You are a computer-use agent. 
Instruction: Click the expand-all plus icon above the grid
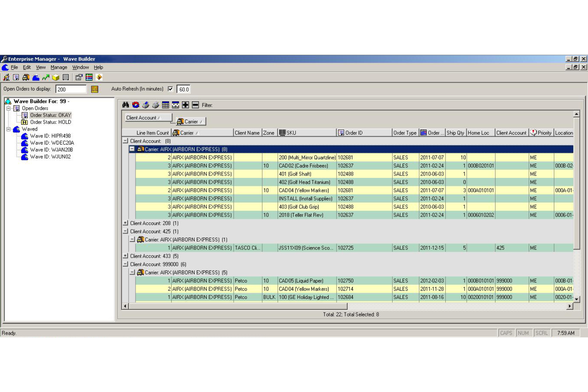(x=185, y=105)
